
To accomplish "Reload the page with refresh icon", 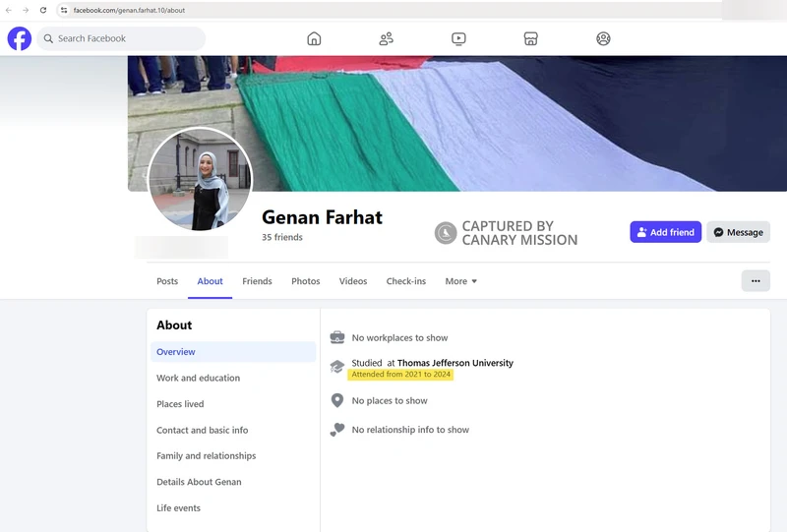I will (x=43, y=10).
